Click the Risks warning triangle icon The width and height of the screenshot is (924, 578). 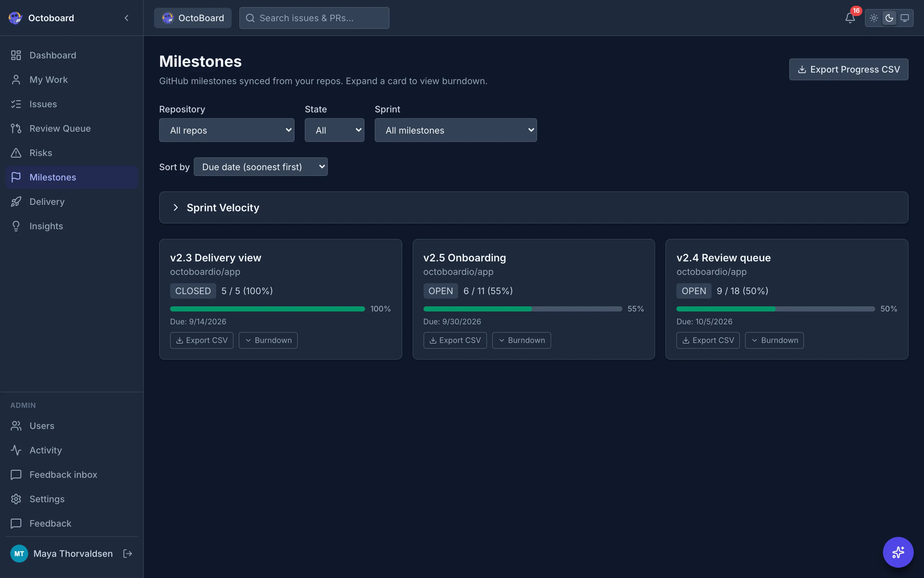click(16, 153)
